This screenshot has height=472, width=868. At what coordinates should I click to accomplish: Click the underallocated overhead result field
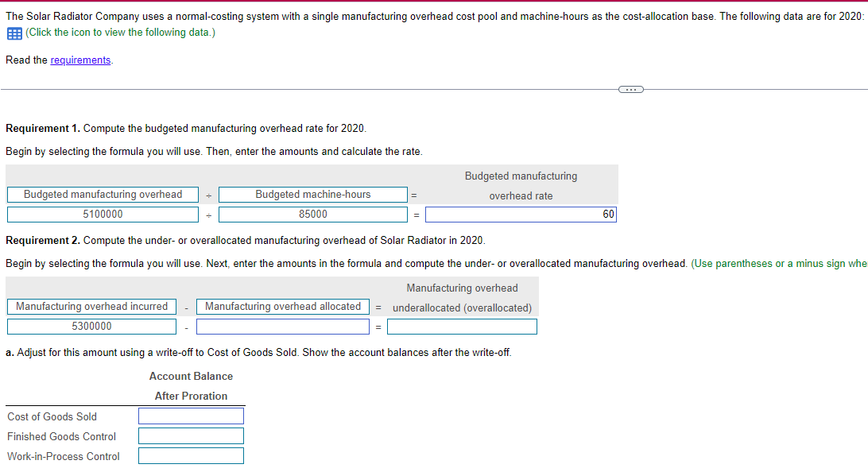pos(462,326)
